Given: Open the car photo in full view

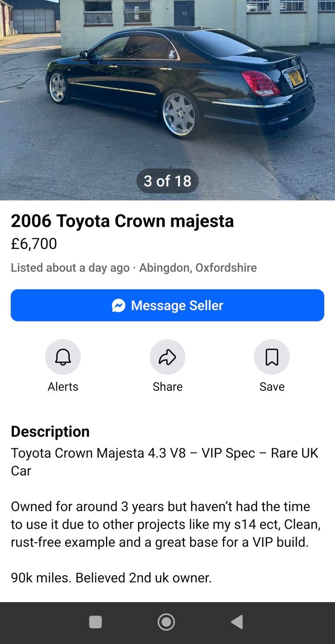Looking at the screenshot, I should pos(167,100).
